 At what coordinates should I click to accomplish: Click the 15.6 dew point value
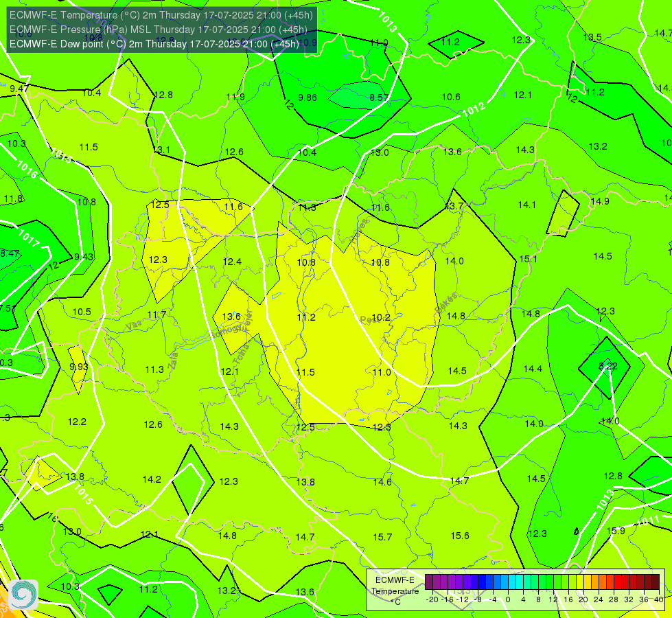(460, 536)
